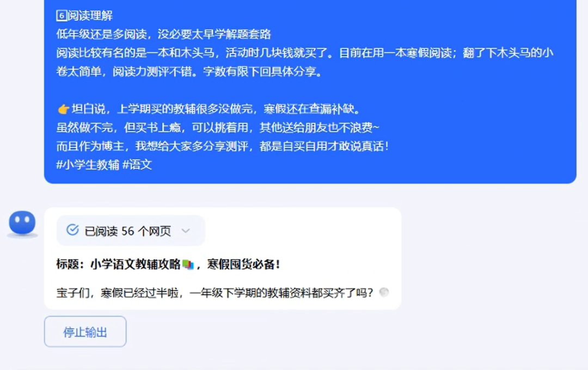Viewport: 588px width, 370px height.
Task: Open the 已阅读 56 个网页 source list
Action: pyautogui.click(x=131, y=231)
